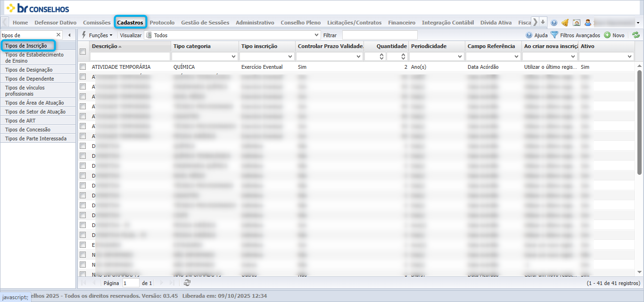Click the Filtrar text input field
The image size is (644, 302).
pyautogui.click(x=380, y=35)
